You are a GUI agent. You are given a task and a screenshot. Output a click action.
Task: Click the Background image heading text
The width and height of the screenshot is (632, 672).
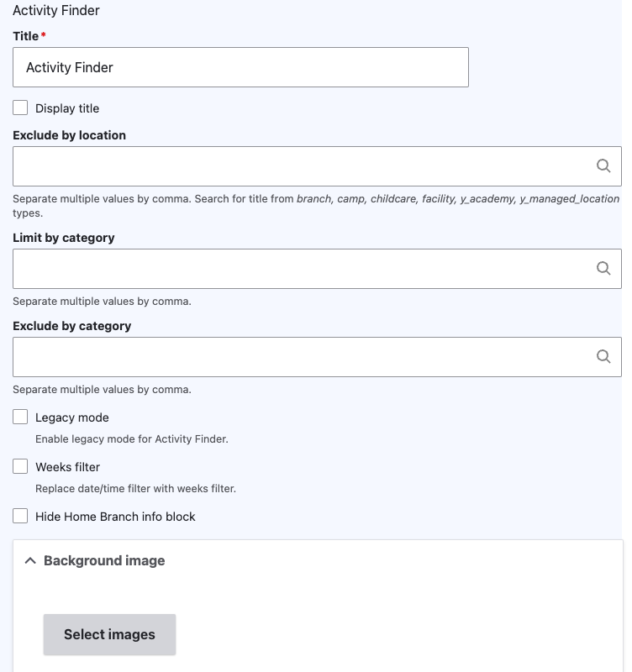(104, 560)
